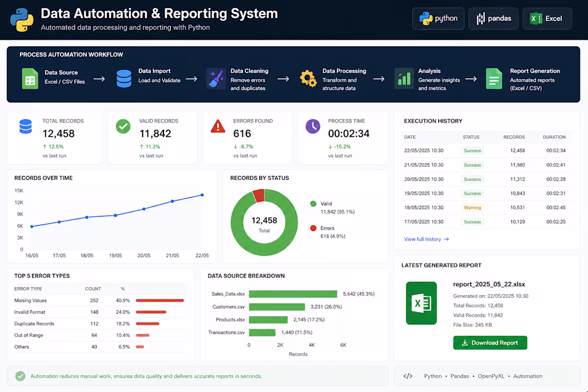
Task: Click the Data Source spreadsheet icon
Action: (x=30, y=79)
